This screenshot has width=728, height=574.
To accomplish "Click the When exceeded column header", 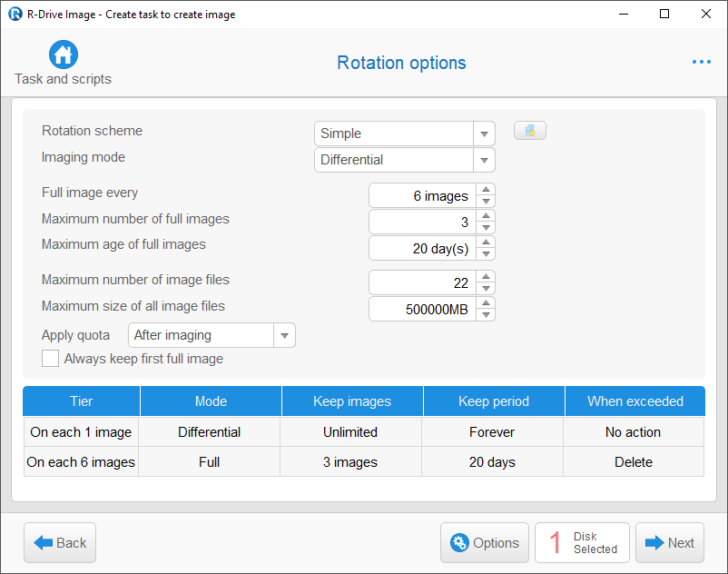I will (635, 401).
